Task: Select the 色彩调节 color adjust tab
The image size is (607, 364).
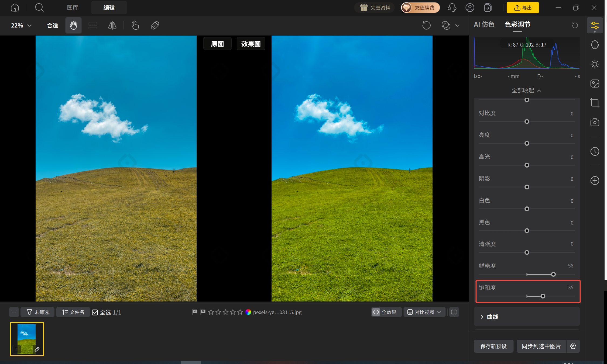Action: tap(517, 25)
